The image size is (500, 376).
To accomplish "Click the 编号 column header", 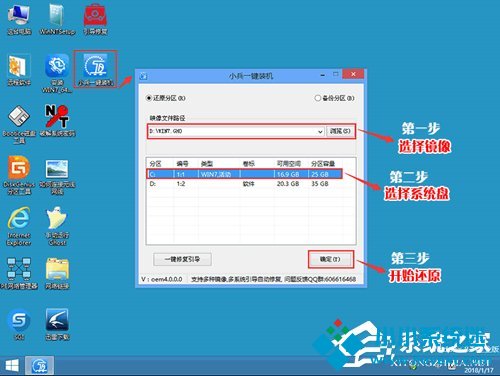I will tap(182, 164).
